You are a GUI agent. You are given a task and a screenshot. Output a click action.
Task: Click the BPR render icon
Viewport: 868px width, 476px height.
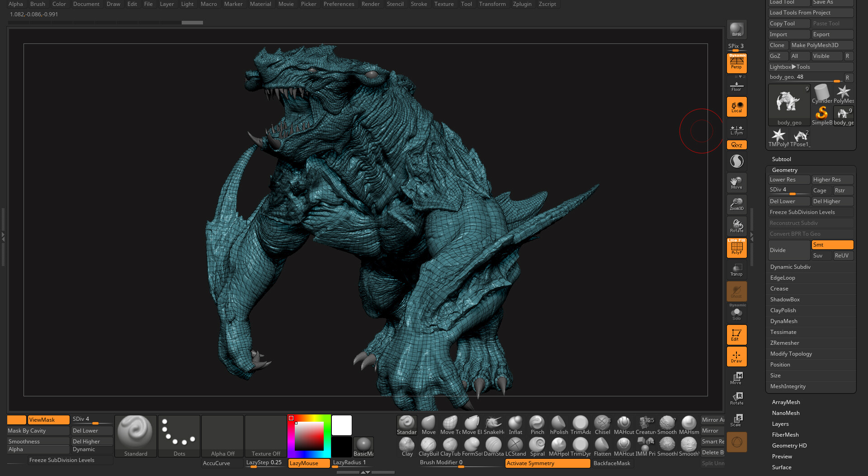(x=736, y=30)
